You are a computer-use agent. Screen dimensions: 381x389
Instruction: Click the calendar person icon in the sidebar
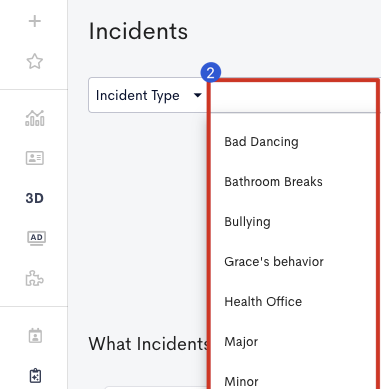35,336
